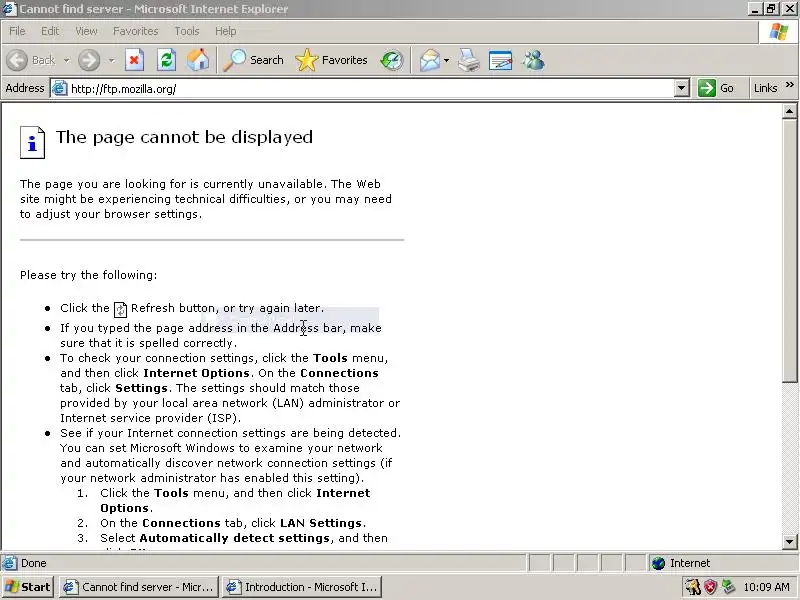Click bold 'LAN Settings' text
Screen dimensions: 800x600
pos(321,523)
